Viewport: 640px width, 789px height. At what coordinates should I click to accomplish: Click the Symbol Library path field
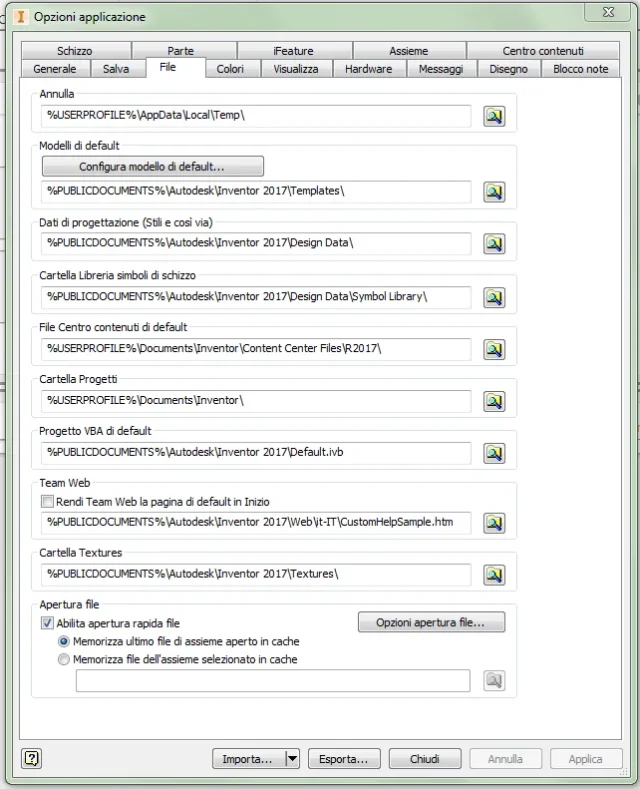pos(256,297)
